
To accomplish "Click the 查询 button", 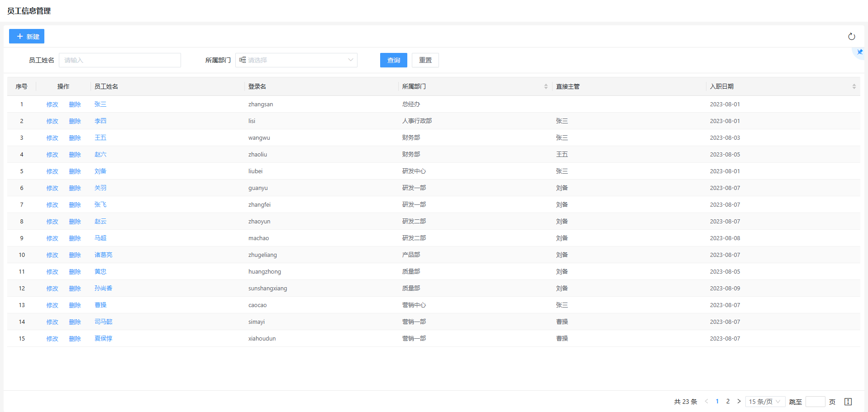I will (393, 60).
